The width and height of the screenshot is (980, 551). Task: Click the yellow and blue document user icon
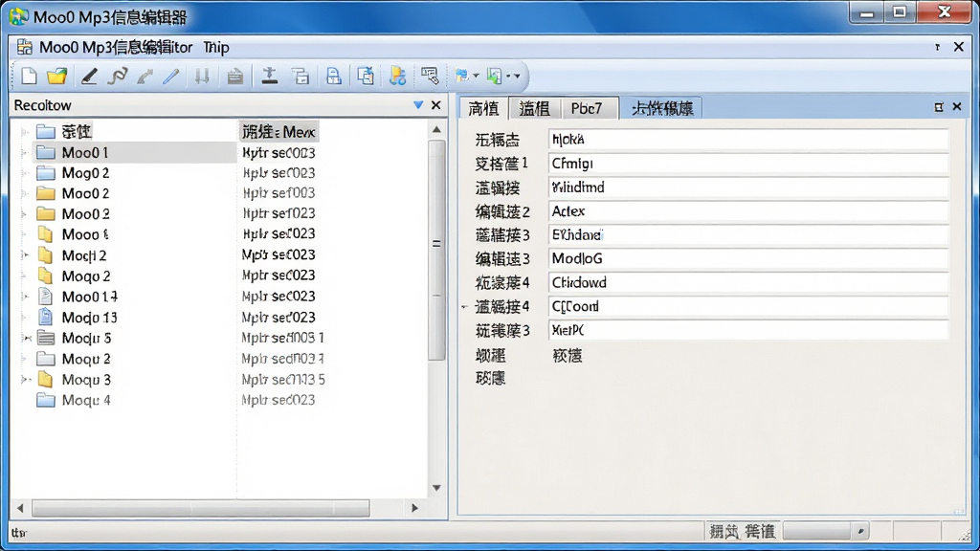[397, 77]
